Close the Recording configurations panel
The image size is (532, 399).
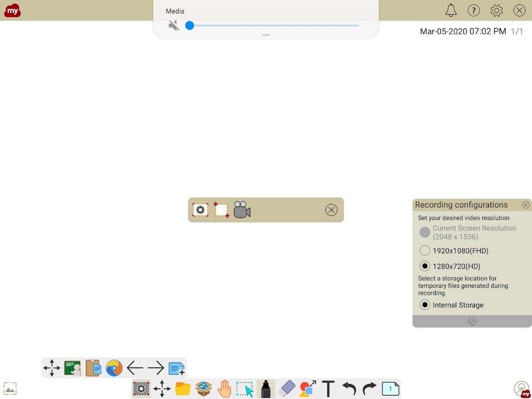coord(526,205)
